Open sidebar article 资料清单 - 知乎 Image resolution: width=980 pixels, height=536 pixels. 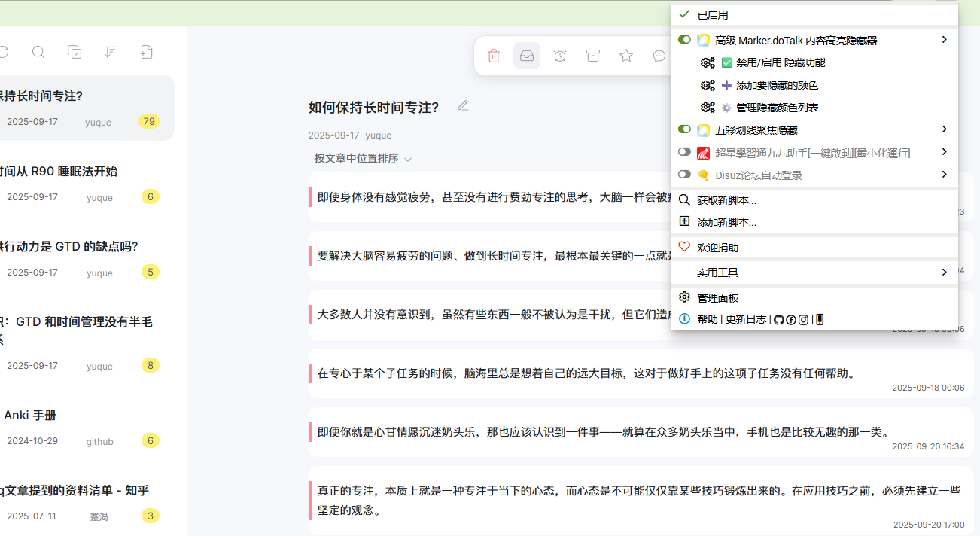pyautogui.click(x=87, y=502)
